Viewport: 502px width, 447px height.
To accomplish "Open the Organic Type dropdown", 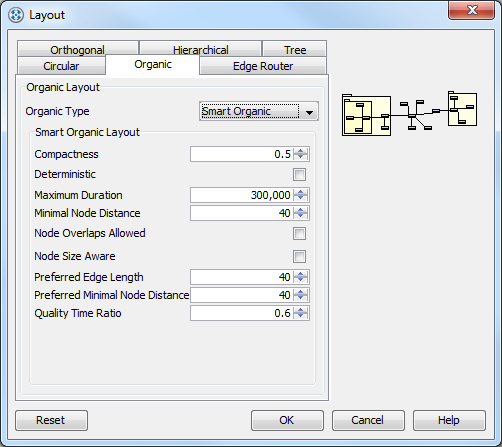I will coord(259,111).
